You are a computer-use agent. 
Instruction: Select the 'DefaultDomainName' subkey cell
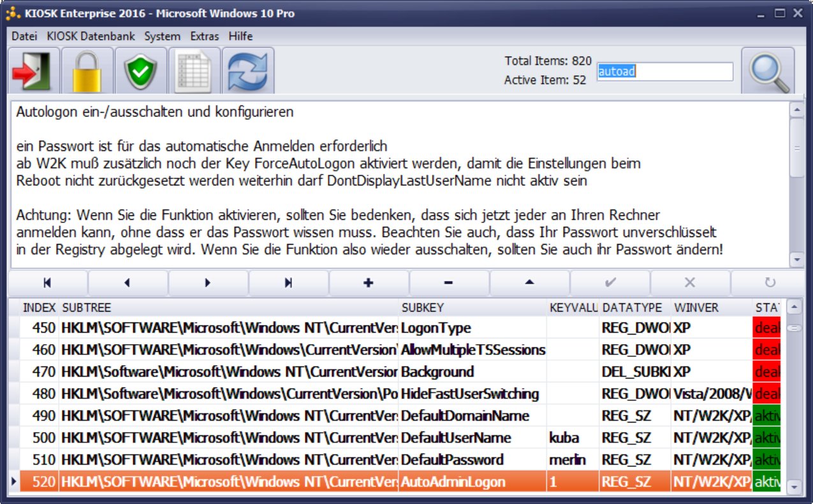click(x=473, y=416)
